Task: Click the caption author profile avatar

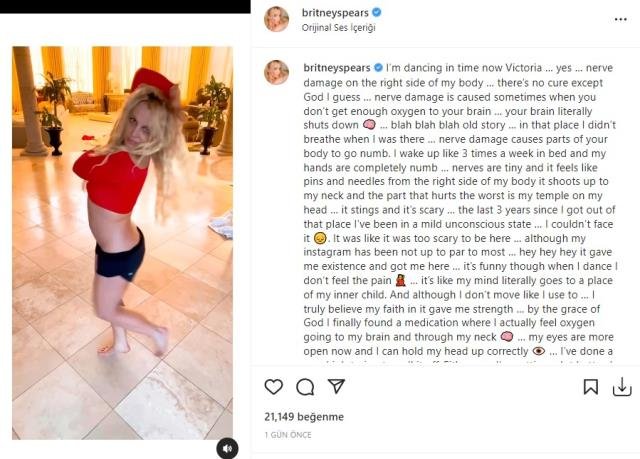Action: (276, 72)
